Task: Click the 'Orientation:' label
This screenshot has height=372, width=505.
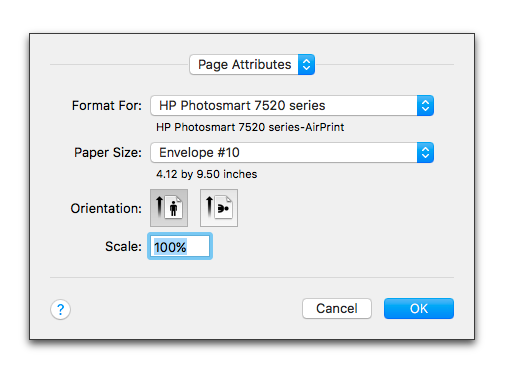Action: [x=106, y=209]
